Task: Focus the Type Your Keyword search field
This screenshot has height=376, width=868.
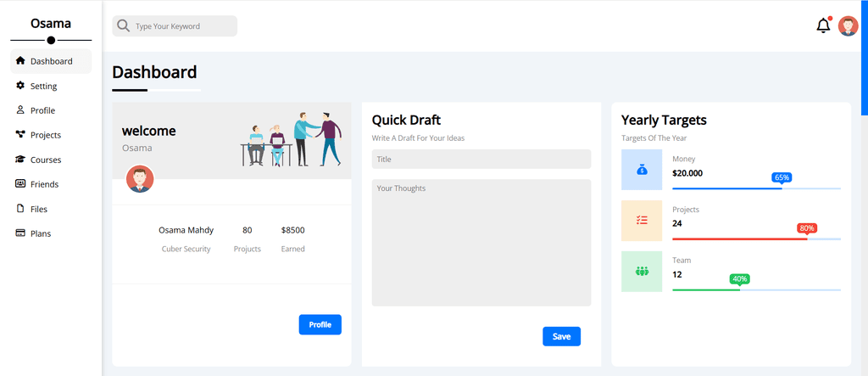Action: tap(175, 26)
